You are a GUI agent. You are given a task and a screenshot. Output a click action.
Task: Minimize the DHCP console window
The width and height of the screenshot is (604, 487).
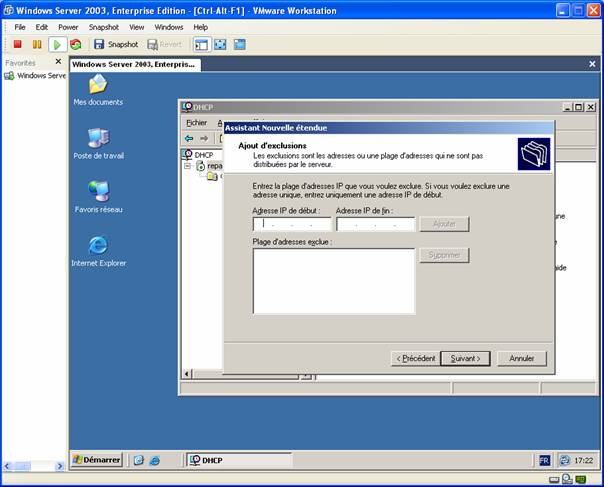567,107
